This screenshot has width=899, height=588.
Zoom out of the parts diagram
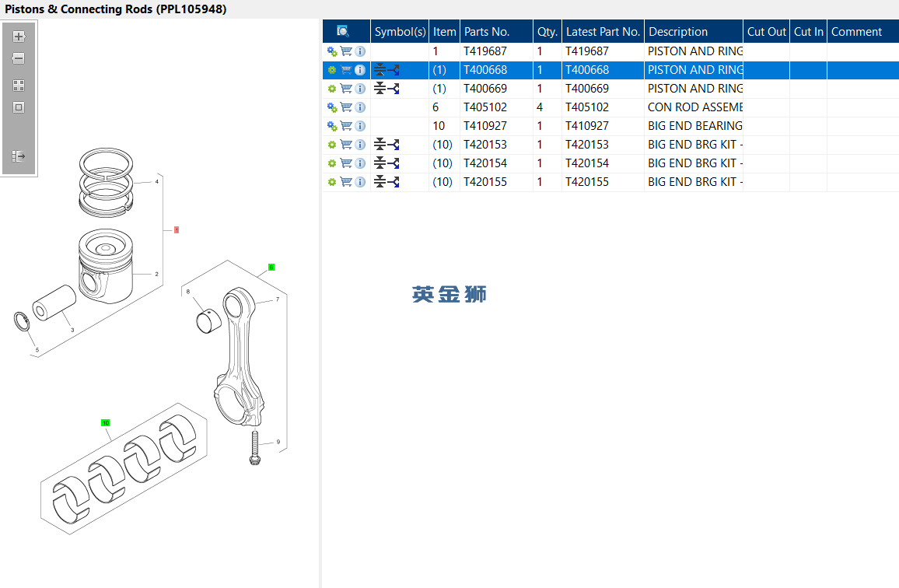tap(19, 58)
